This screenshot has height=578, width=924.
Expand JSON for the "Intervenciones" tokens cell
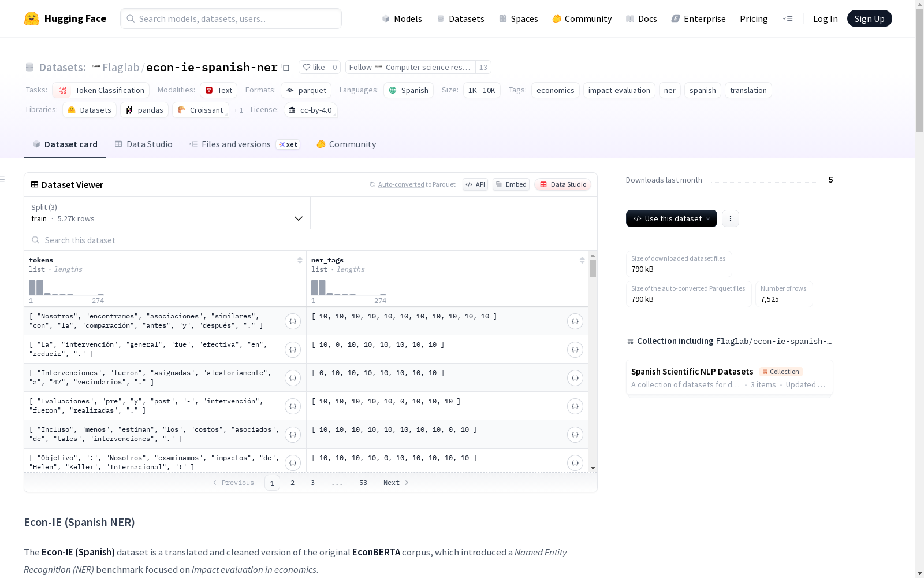pos(293,378)
